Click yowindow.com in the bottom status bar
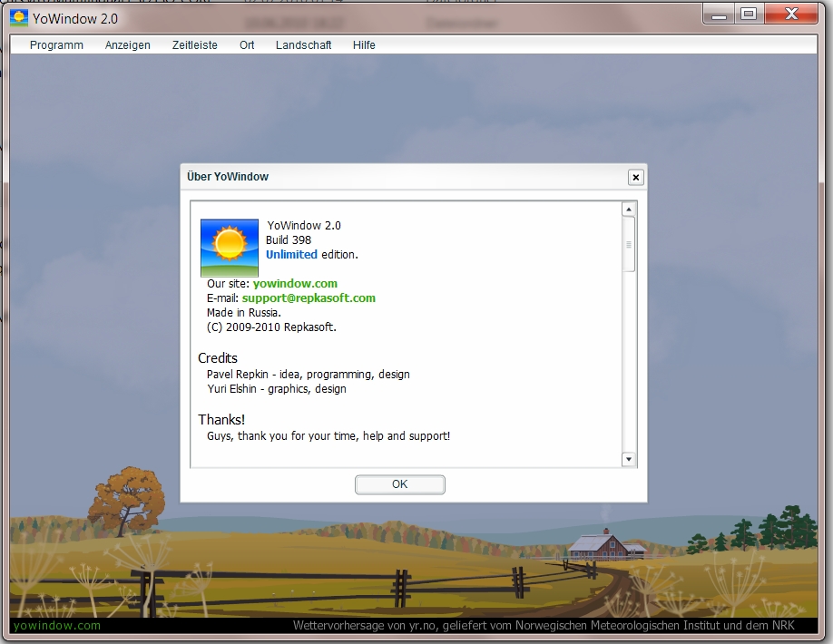 point(57,626)
